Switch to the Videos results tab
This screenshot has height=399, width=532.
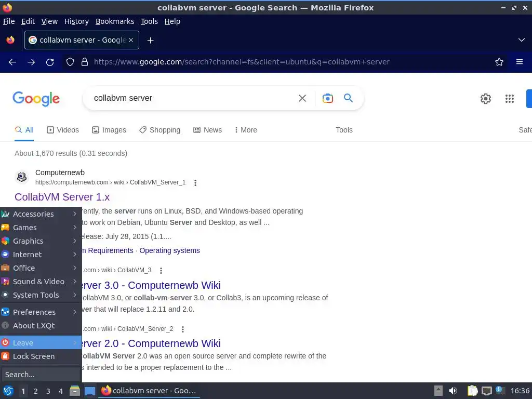[x=63, y=130]
